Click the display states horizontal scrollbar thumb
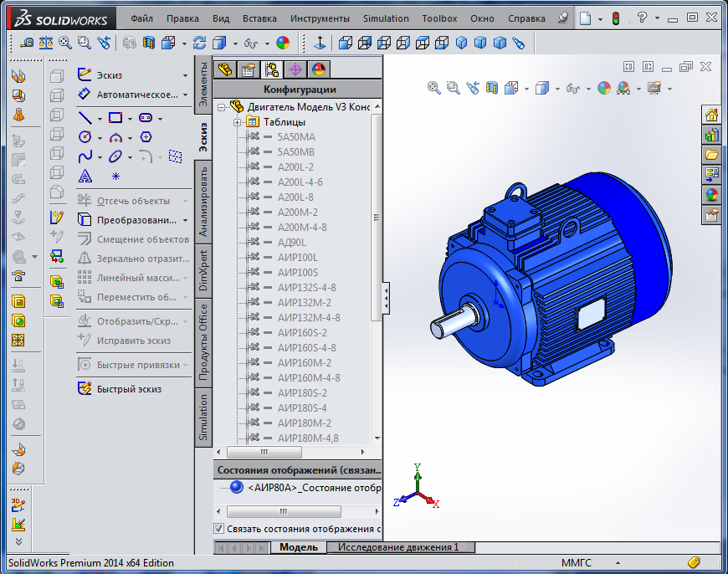 pyautogui.click(x=284, y=512)
